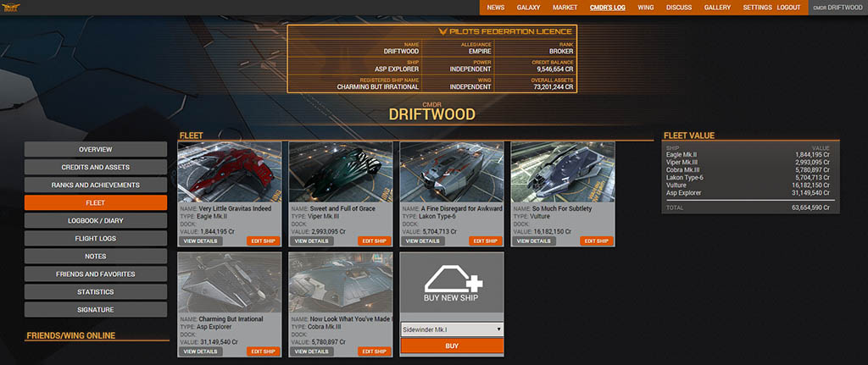The width and height of the screenshot is (868, 365).
Task: Click the Lakon Type-6 ship thumbnail
Action: [452, 172]
